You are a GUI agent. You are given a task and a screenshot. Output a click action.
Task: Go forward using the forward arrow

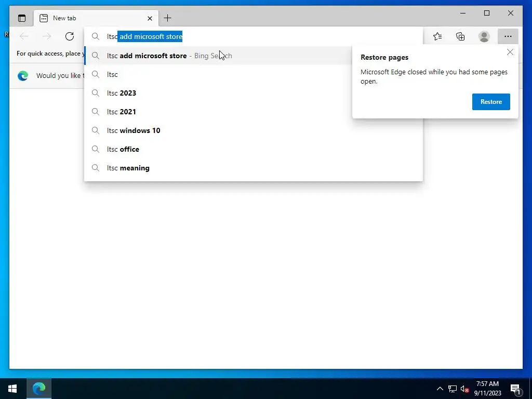pyautogui.click(x=47, y=36)
